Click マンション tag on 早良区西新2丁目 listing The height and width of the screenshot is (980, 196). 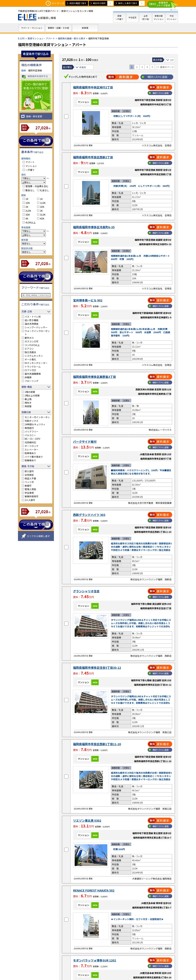83,172
